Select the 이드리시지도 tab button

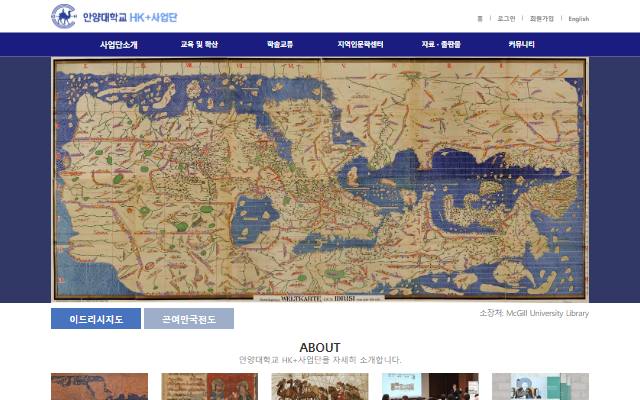(x=96, y=319)
